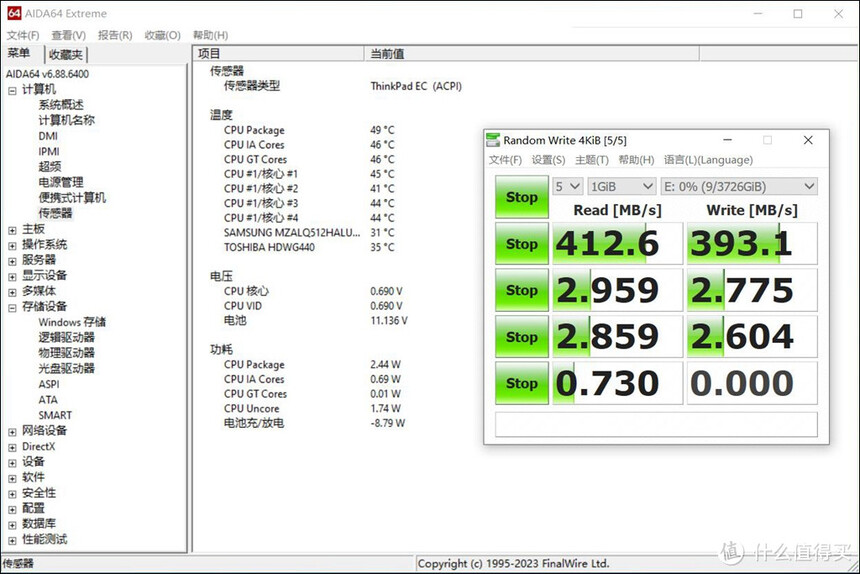Open 文件(F) menu in CrystalDiskMark window
Image resolution: width=860 pixels, height=574 pixels.
coord(505,160)
